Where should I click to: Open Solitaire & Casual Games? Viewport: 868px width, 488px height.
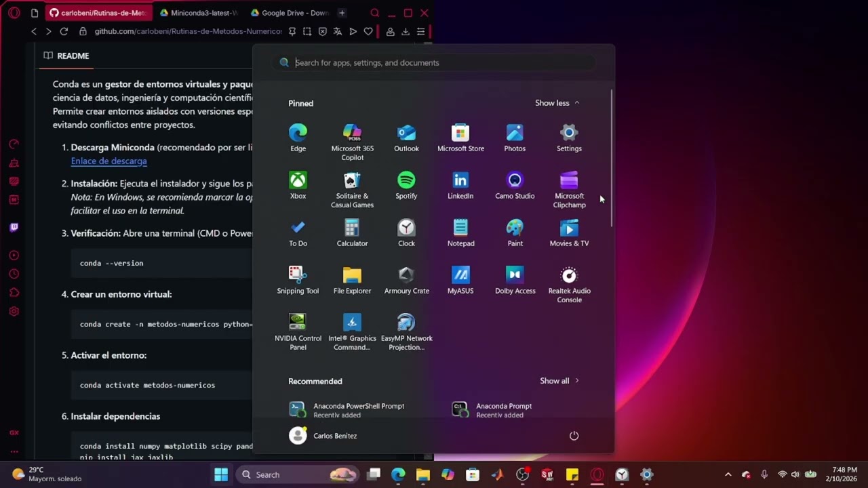(x=352, y=190)
